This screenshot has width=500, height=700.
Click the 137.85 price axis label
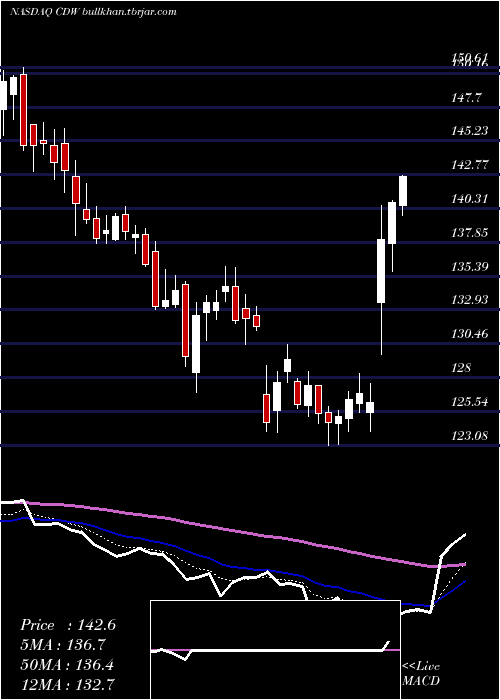470,233
